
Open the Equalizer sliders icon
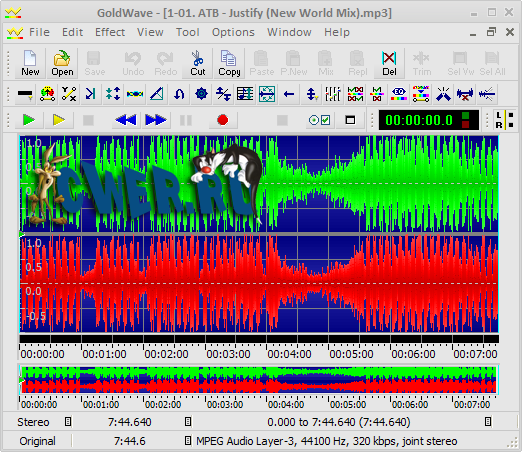tap(333, 94)
